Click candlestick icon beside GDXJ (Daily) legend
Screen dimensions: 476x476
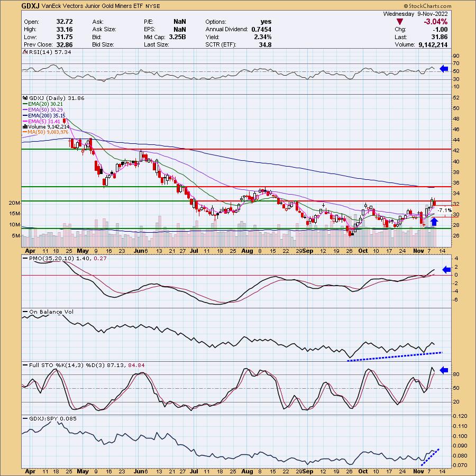25,98
